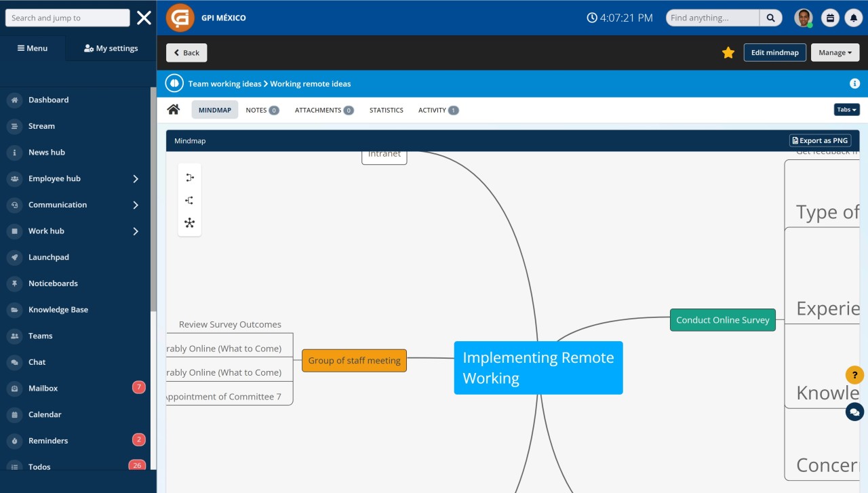Open the calendar icon in the top bar

tap(830, 17)
